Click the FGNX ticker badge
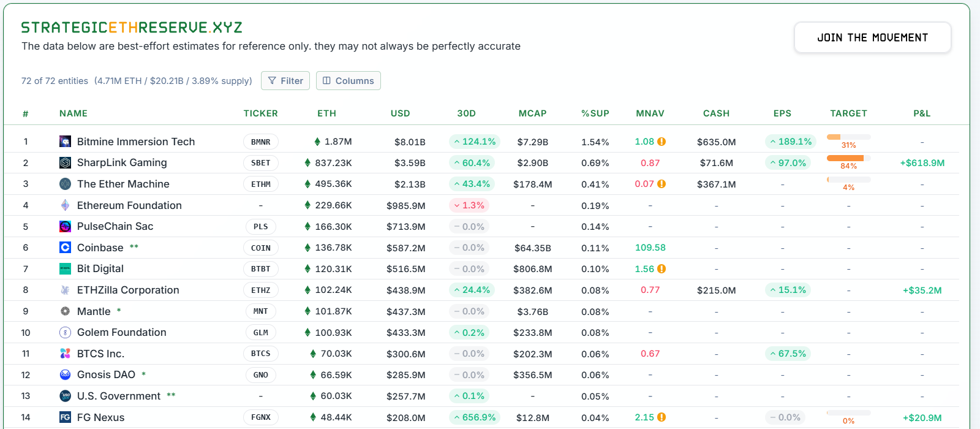Viewport: 980px width, 429px height. pyautogui.click(x=261, y=417)
